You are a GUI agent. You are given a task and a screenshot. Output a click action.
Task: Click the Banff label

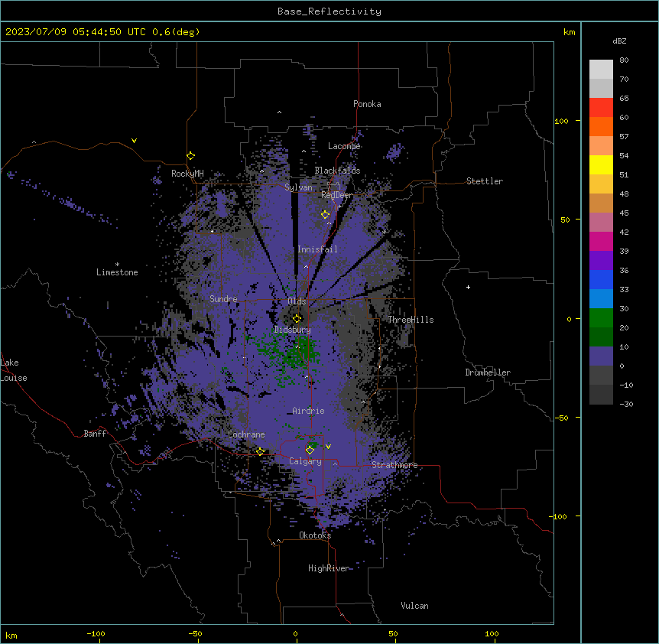(x=95, y=434)
